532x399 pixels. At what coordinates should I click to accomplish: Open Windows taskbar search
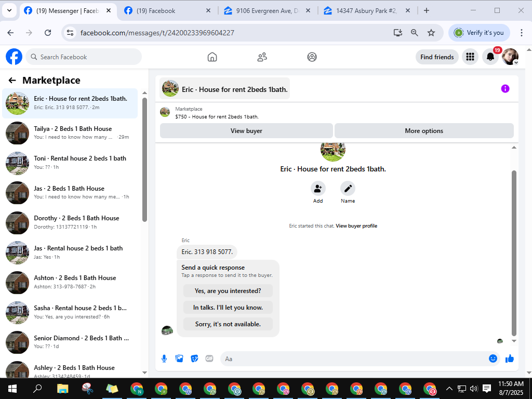point(37,389)
